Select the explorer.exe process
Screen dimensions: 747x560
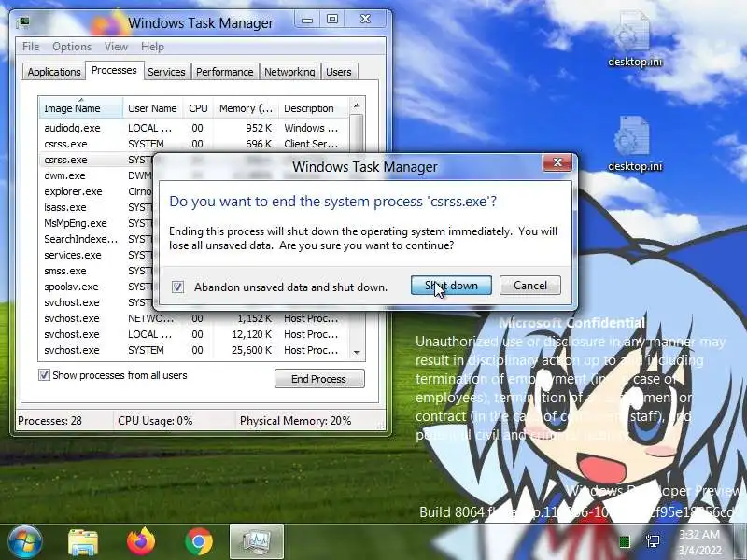96,191
